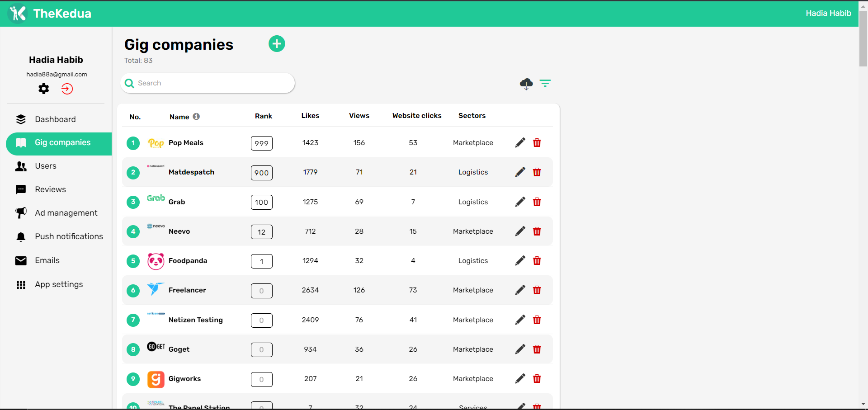Delete the Freelancer company

tap(537, 290)
